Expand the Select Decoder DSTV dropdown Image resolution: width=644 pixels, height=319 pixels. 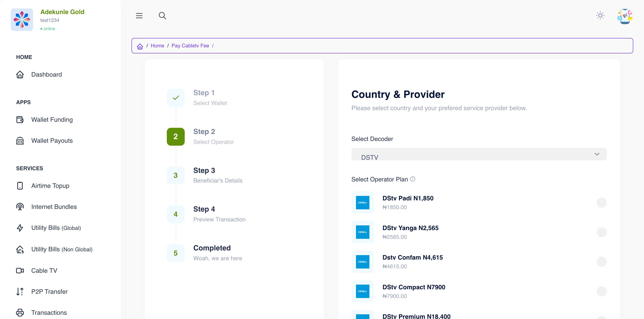(475, 154)
